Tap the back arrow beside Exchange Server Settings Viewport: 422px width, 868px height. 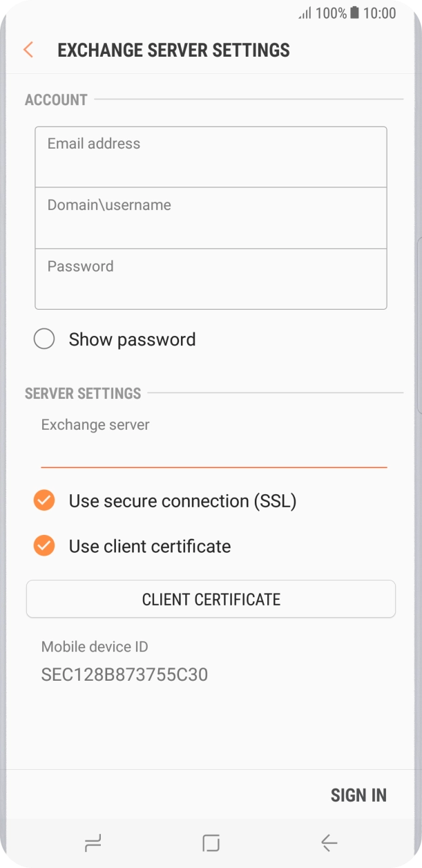pyautogui.click(x=28, y=50)
